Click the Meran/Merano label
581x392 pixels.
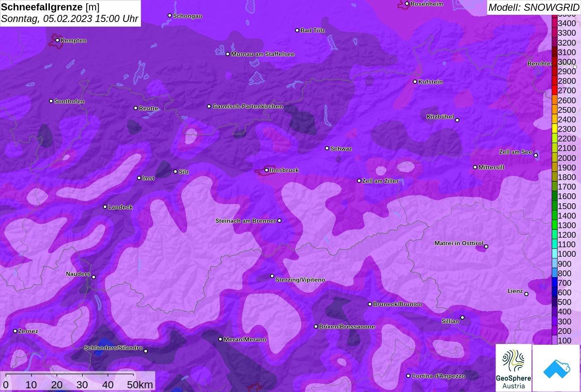pos(245,339)
